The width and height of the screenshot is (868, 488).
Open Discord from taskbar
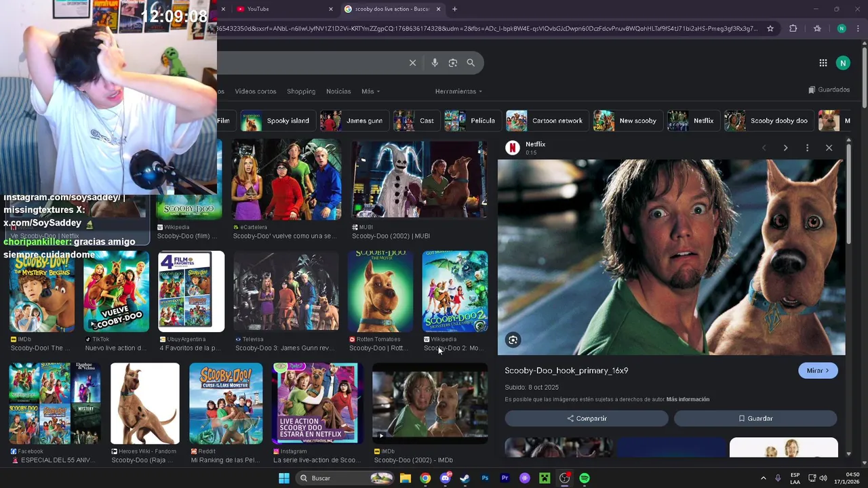pos(445,479)
